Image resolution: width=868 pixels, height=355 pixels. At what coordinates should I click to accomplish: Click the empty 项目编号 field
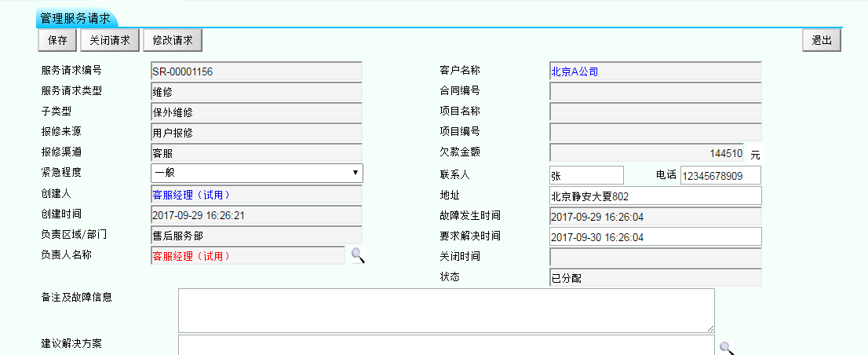click(x=655, y=133)
